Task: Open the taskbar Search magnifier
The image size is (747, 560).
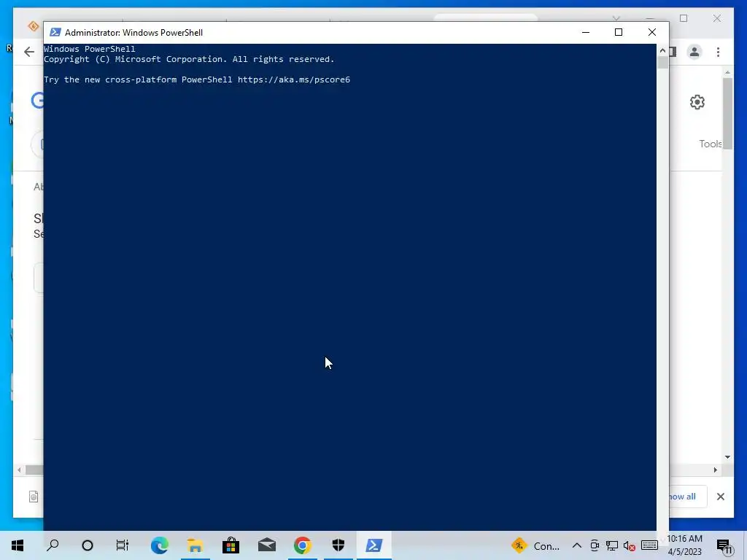Action: pyautogui.click(x=53, y=545)
